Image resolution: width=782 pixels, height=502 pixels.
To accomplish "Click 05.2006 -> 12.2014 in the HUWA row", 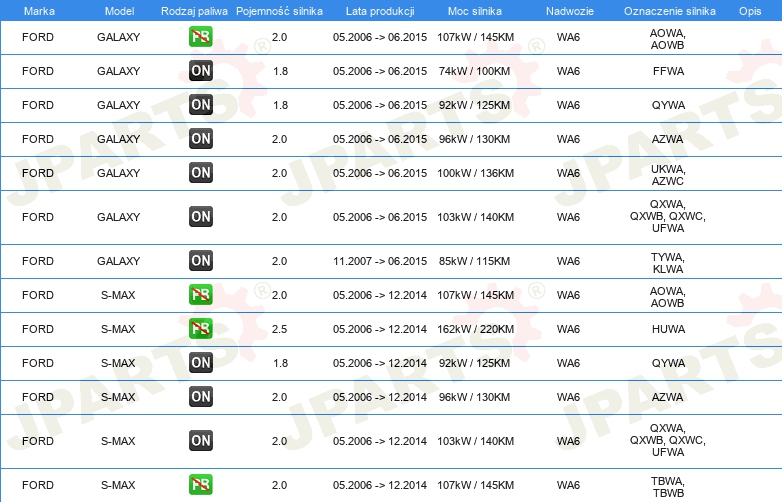I will pyautogui.click(x=380, y=329).
